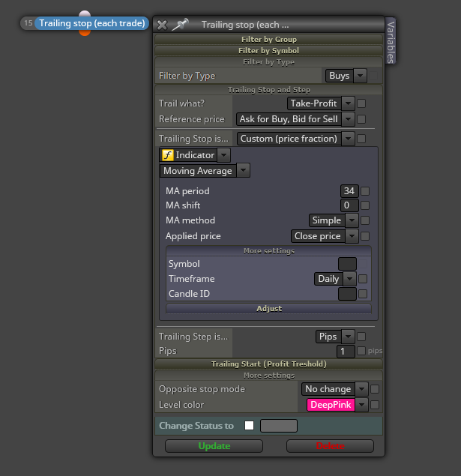Image resolution: width=461 pixels, height=476 pixels.
Task: Click the Symbol input field
Action: pyautogui.click(x=347, y=264)
